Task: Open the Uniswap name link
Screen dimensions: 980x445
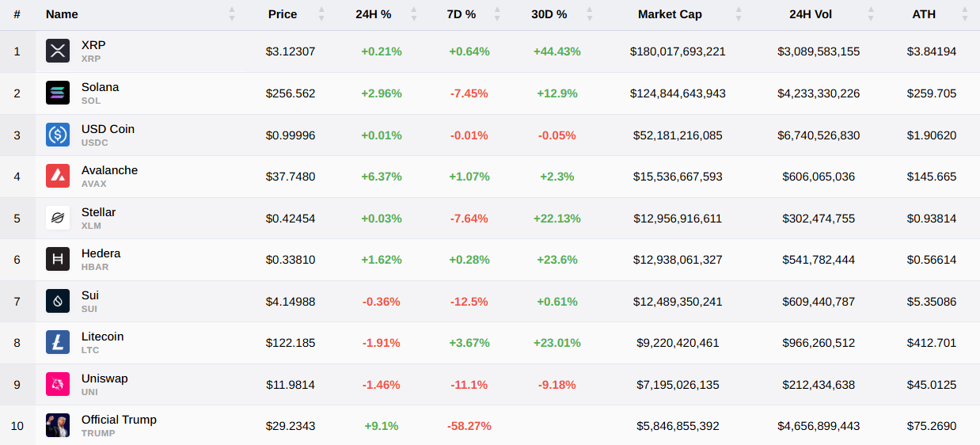Action: point(104,378)
